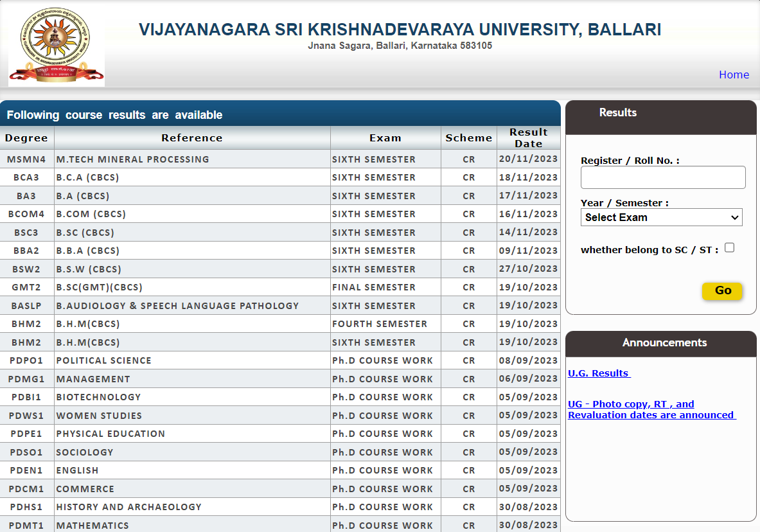The width and height of the screenshot is (760, 532).
Task: Click the BCA3 degree code
Action: pyautogui.click(x=26, y=177)
